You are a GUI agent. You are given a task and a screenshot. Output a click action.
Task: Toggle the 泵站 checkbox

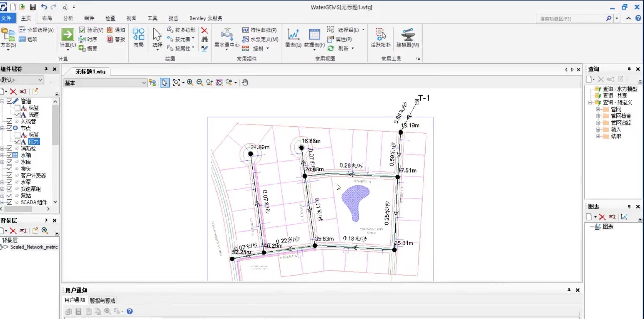(x=10, y=195)
